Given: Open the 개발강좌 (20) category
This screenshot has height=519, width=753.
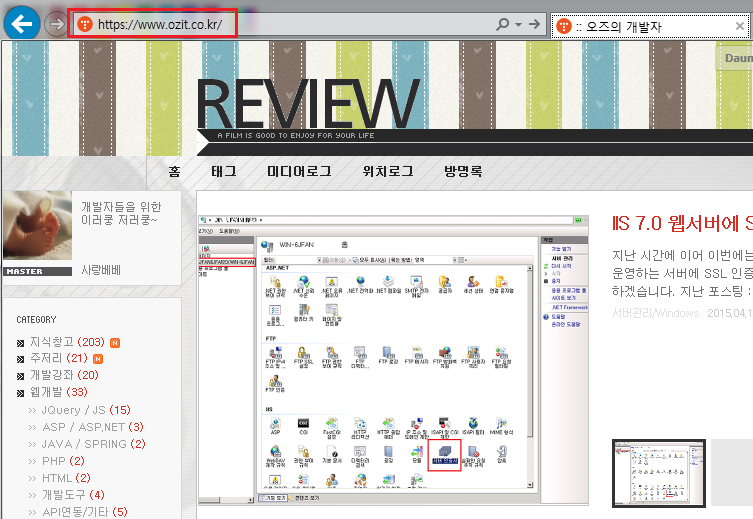Looking at the screenshot, I should click(x=64, y=375).
